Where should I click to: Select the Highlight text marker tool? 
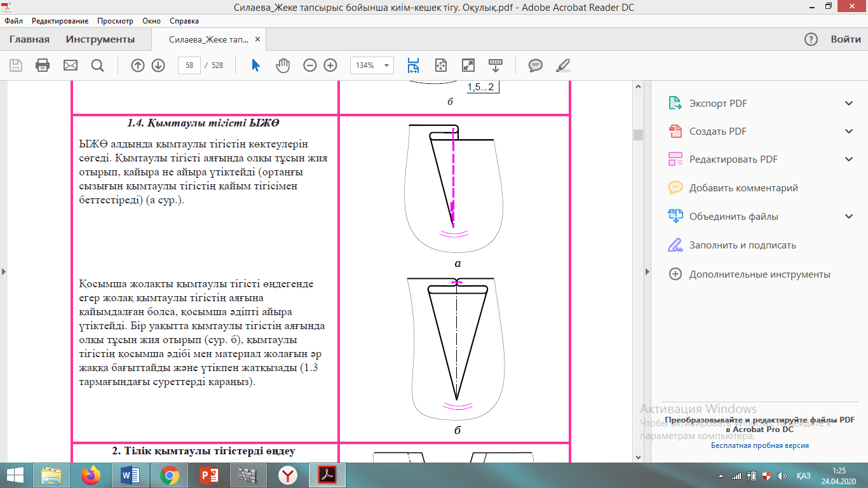563,65
